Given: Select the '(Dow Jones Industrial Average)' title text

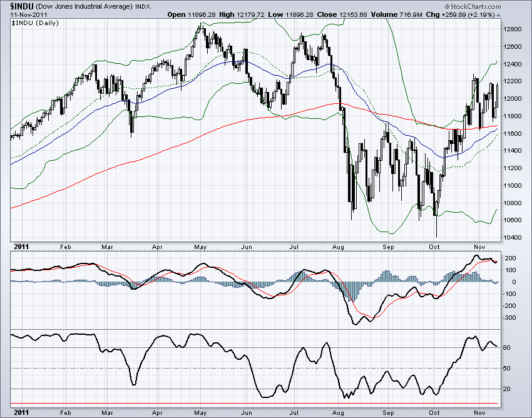Looking at the screenshot, I should [x=83, y=6].
